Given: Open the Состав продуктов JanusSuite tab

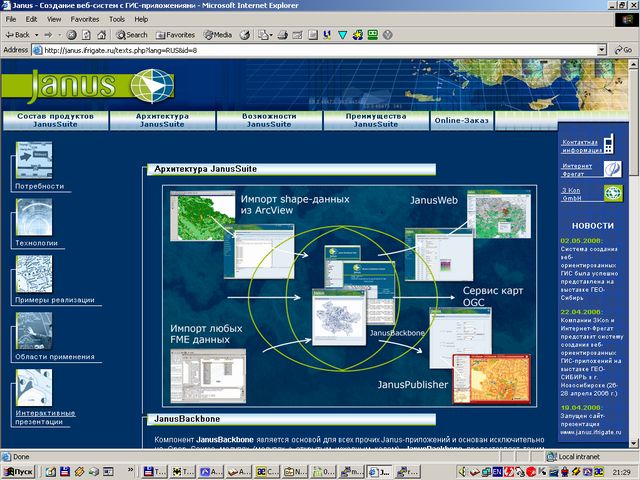Looking at the screenshot, I should click(x=56, y=120).
